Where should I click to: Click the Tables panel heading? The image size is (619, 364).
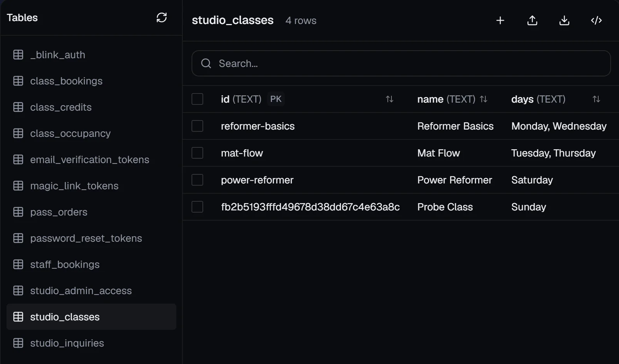coord(22,18)
